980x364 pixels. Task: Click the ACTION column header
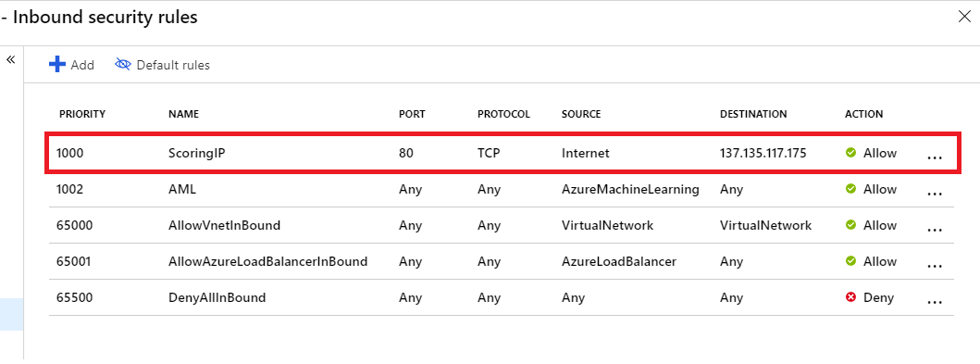click(x=863, y=115)
